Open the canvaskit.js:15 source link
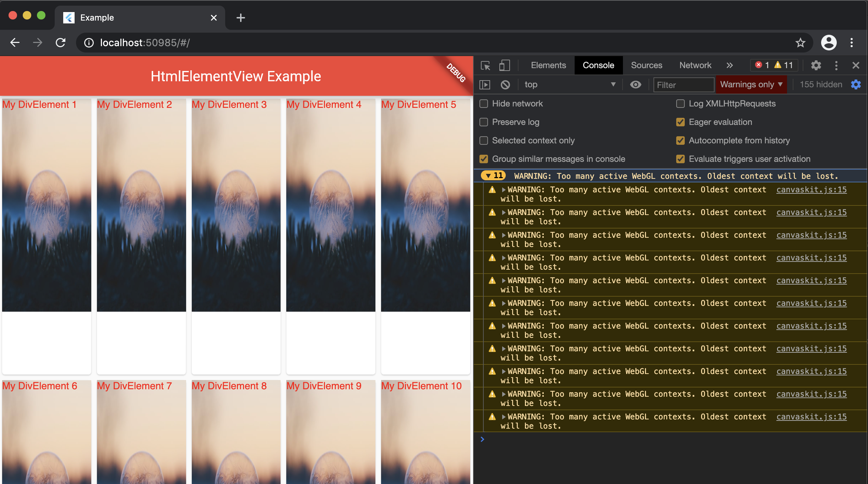 (x=812, y=189)
